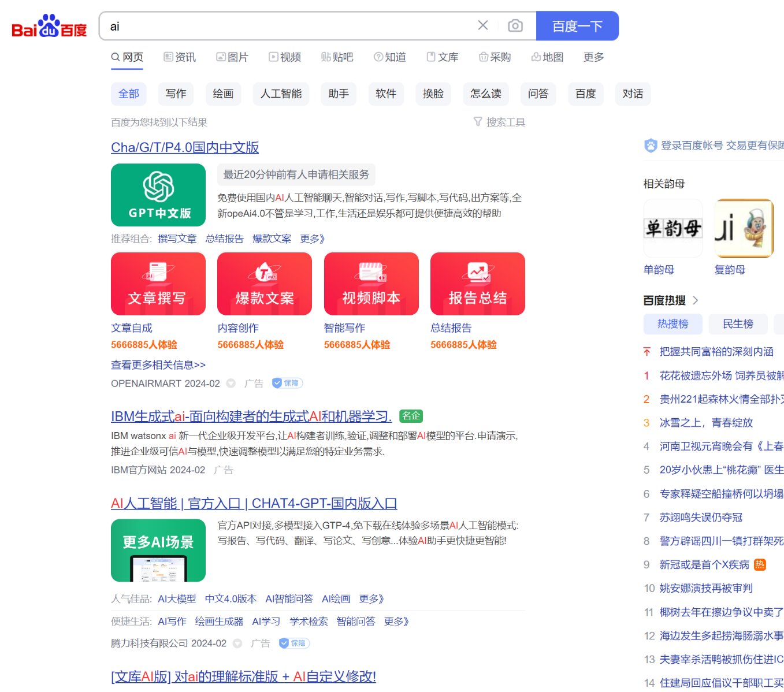Click the green 名企 badge
The width and height of the screenshot is (784, 692).
(x=411, y=416)
